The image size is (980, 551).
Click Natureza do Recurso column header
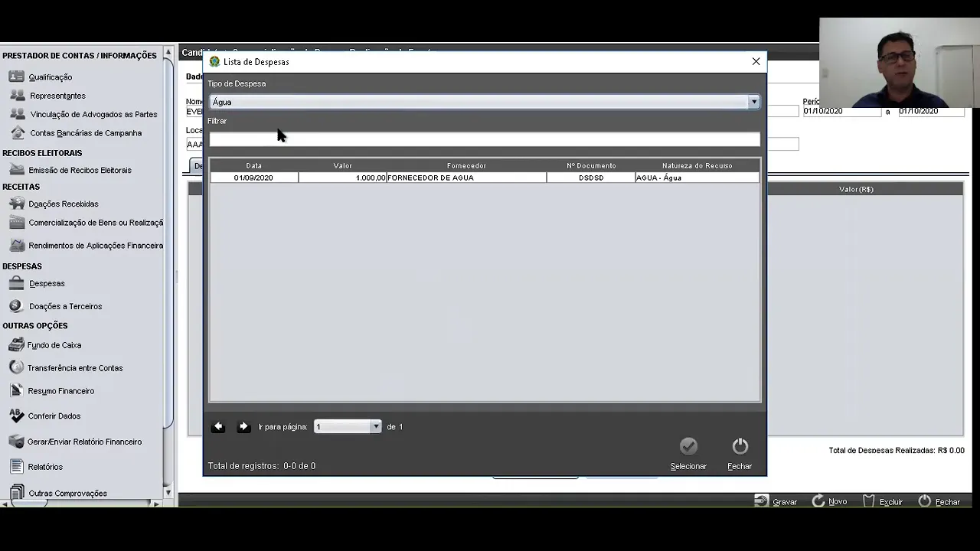[x=697, y=165]
